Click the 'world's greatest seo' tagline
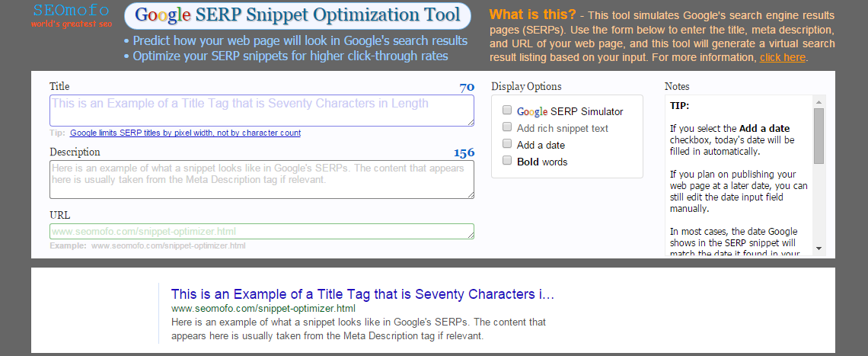 [72, 24]
